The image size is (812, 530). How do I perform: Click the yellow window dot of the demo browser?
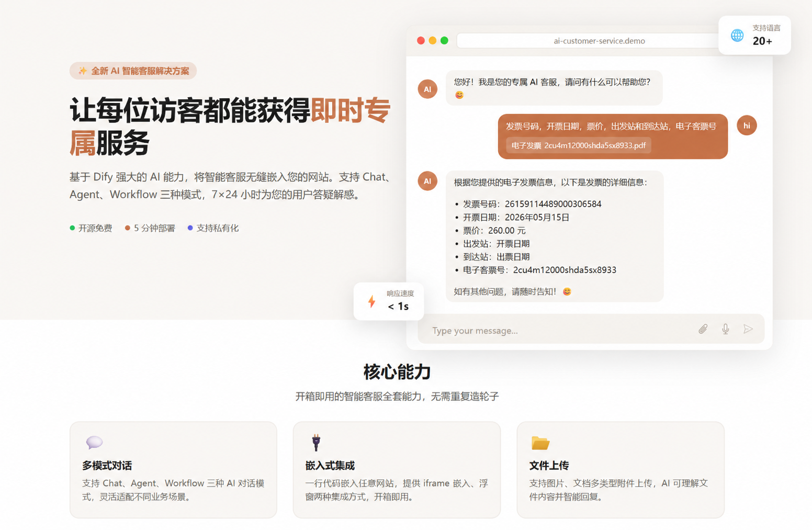tap(433, 40)
